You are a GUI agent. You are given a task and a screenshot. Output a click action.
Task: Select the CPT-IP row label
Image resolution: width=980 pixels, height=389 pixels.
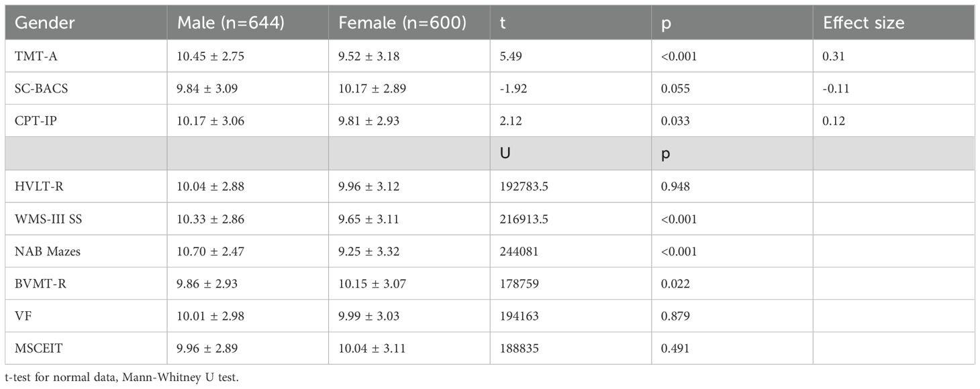32,121
